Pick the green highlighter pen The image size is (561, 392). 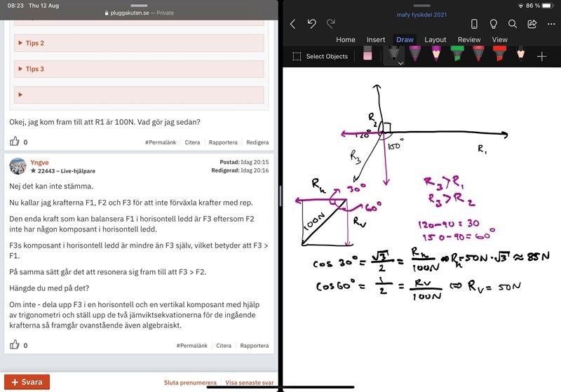point(457,54)
